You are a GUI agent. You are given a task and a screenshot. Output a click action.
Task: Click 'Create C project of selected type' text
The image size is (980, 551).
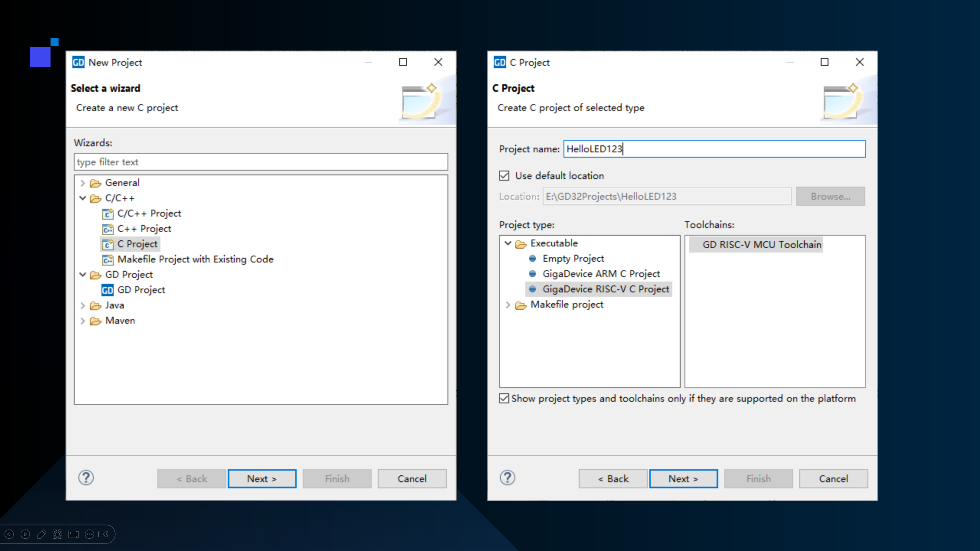pos(571,108)
